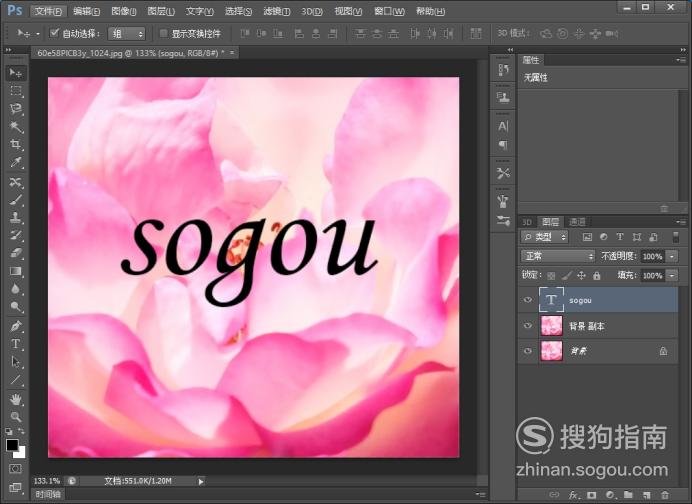The image size is (692, 504).
Task: Select the Path Selection tool
Action: [x=16, y=362]
